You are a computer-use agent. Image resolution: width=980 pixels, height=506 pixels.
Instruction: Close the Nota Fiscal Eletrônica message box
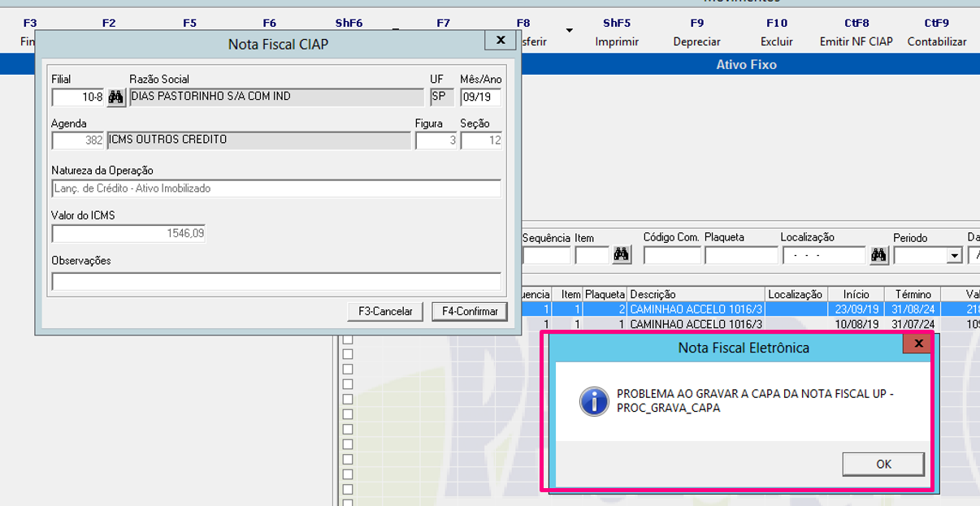pos(918,344)
